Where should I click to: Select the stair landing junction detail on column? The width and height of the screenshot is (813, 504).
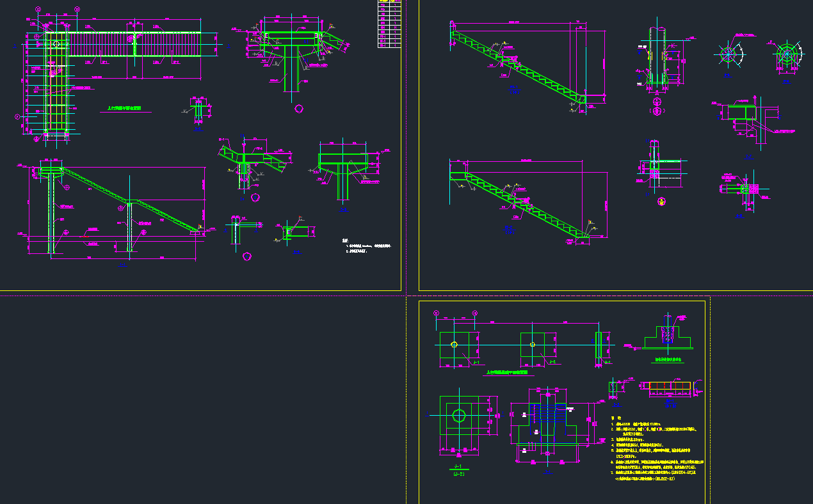point(253,165)
